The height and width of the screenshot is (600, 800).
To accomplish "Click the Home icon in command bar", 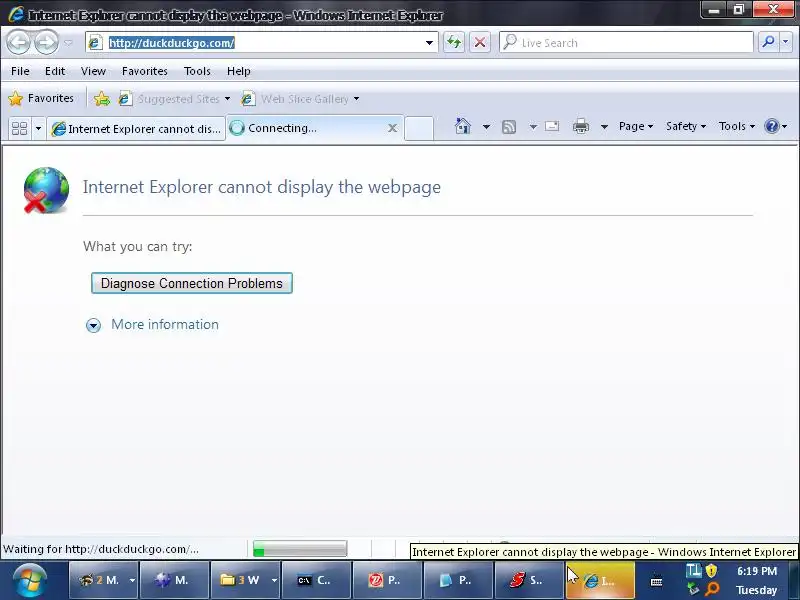I will click(463, 126).
